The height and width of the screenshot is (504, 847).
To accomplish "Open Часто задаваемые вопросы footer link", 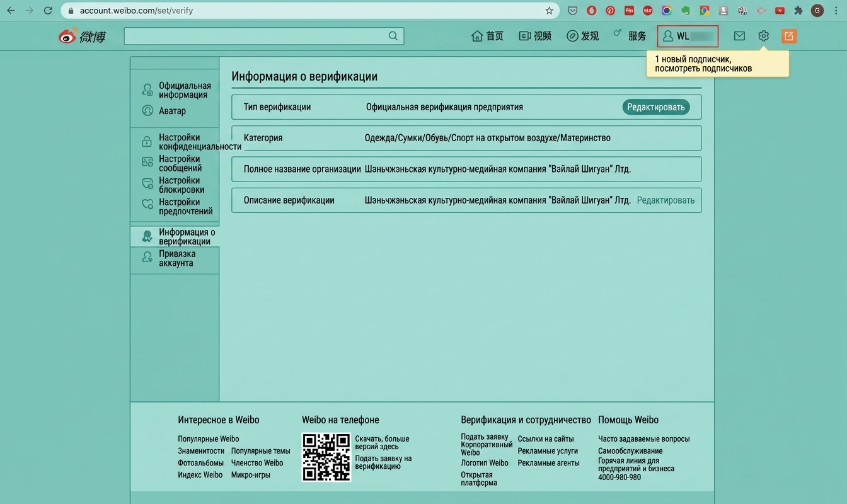I will (643, 438).
